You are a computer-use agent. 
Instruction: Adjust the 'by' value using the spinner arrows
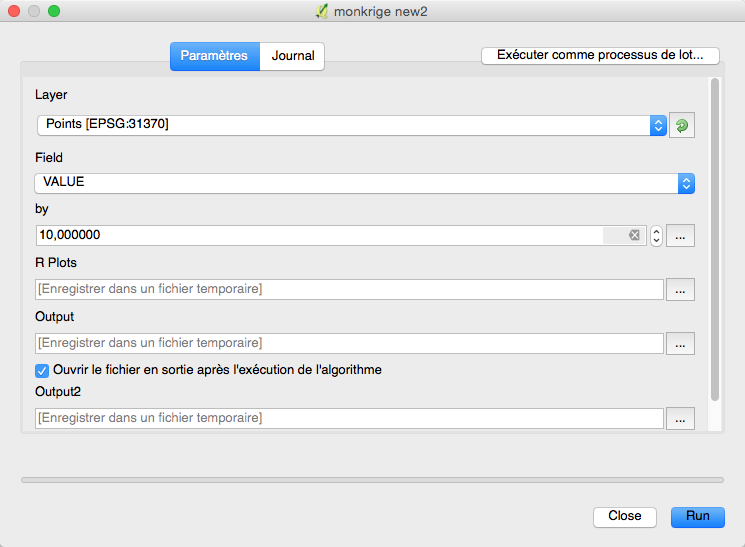pos(656,236)
